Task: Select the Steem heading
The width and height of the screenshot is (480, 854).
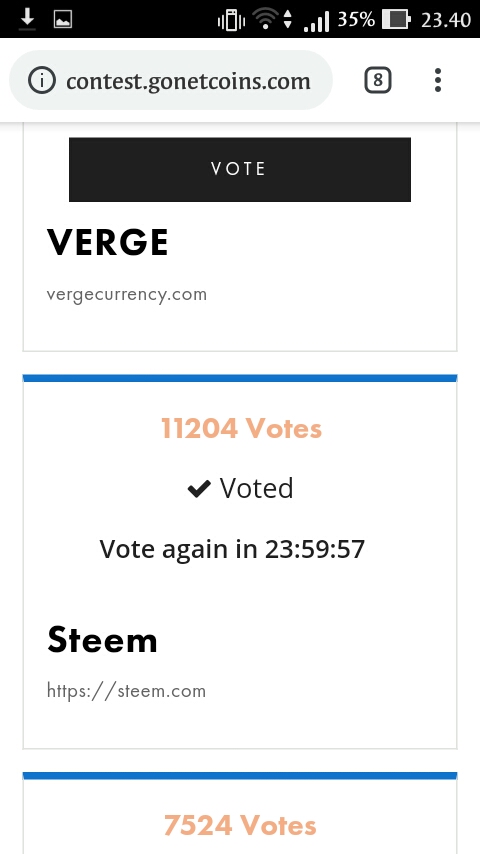Action: [102, 639]
